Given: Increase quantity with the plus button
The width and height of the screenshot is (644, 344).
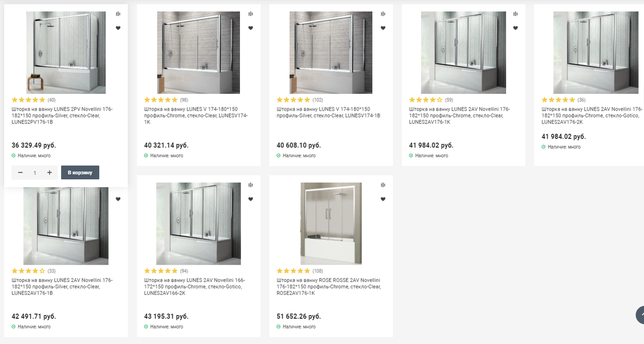Looking at the screenshot, I should [x=49, y=172].
